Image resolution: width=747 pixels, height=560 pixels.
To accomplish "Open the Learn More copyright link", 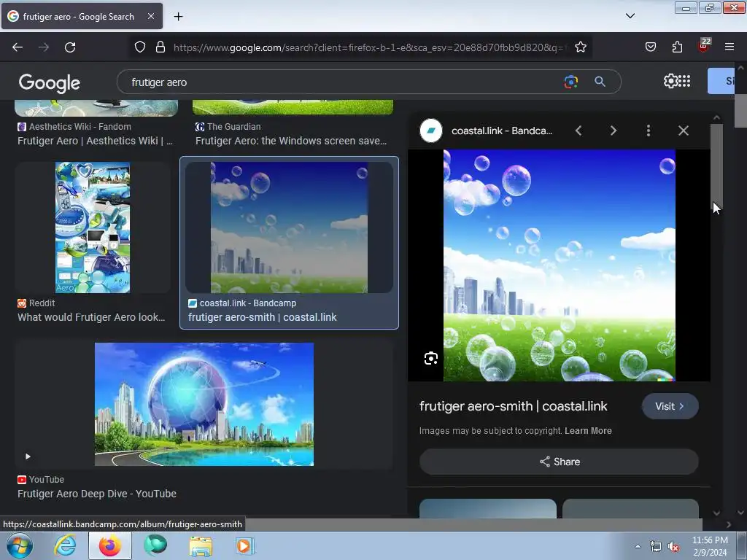I will coord(588,430).
